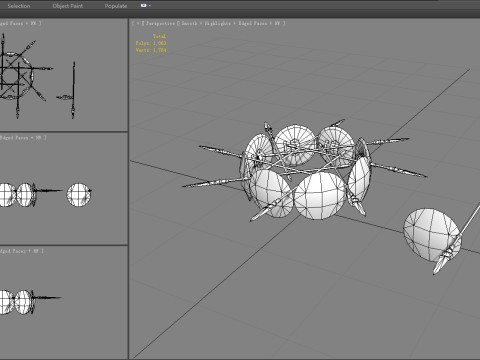Click the Total statistics heading text
Viewport: 480px width, 360px height.
159,36
